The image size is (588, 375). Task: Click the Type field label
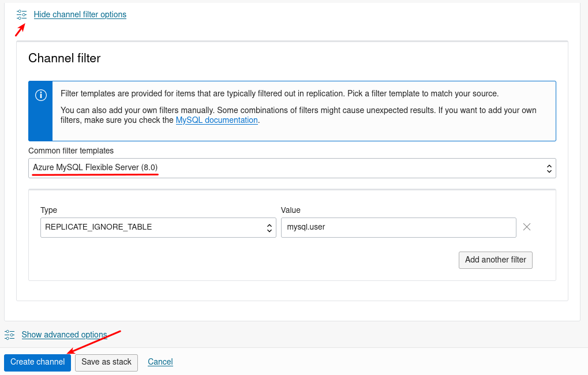click(x=48, y=210)
